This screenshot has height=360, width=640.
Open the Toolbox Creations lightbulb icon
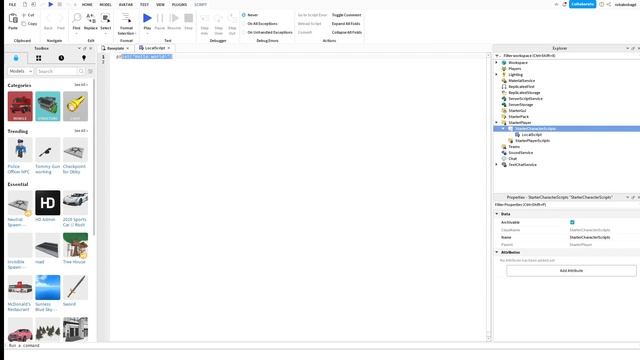pyautogui.click(x=84, y=58)
